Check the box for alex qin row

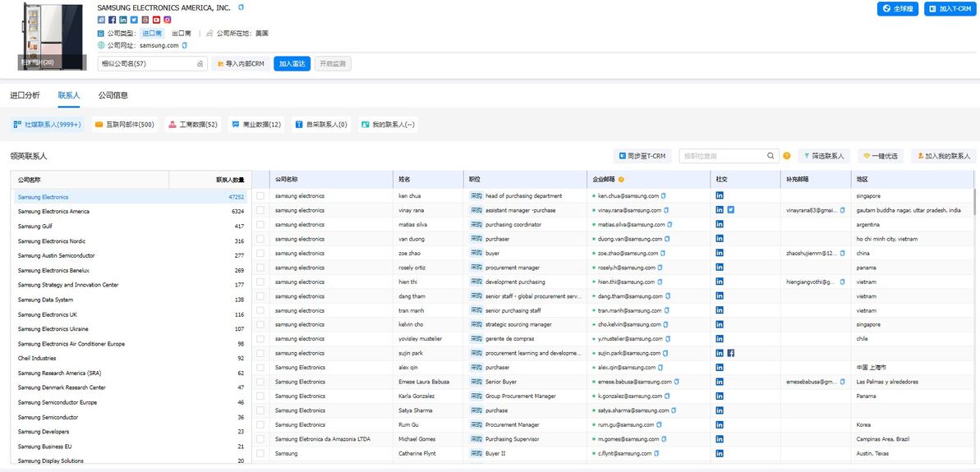coord(260,368)
